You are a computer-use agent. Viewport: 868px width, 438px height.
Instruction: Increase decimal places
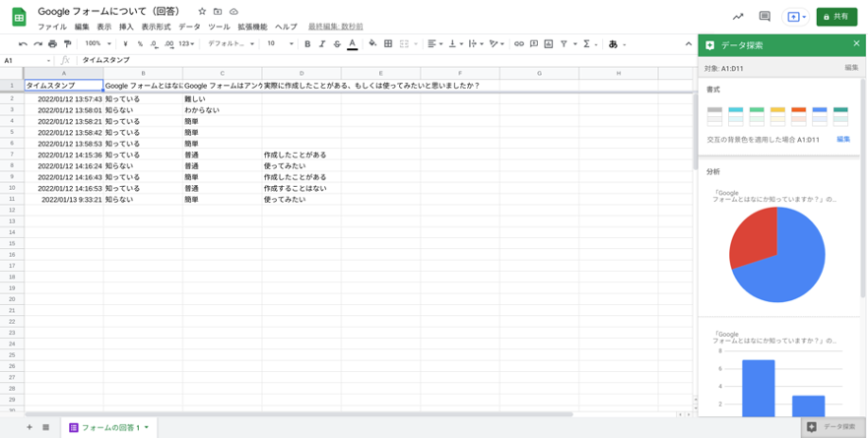(x=168, y=43)
